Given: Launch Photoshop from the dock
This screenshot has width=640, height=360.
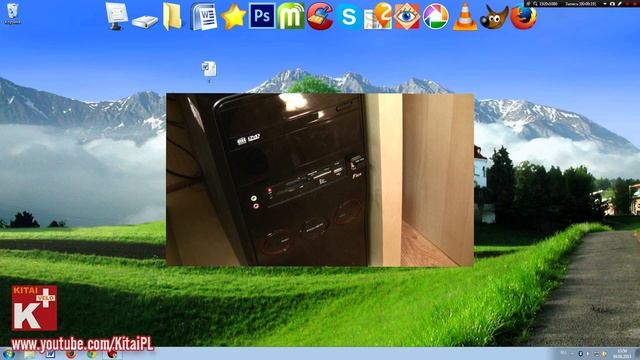Looking at the screenshot, I should pos(262,16).
